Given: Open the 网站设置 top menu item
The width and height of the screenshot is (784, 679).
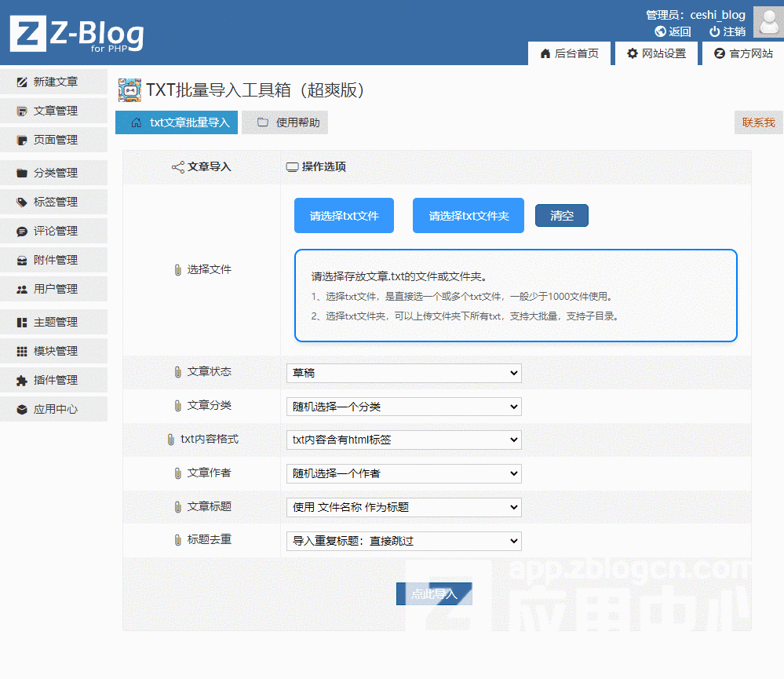Looking at the screenshot, I should point(656,53).
